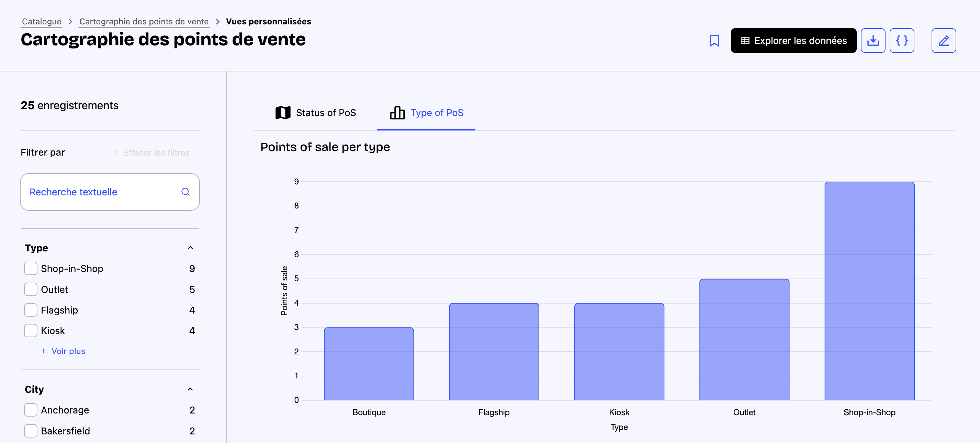Viewport: 980px width, 443px height.
Task: Tick the Kiosk checkbox
Action: point(31,330)
